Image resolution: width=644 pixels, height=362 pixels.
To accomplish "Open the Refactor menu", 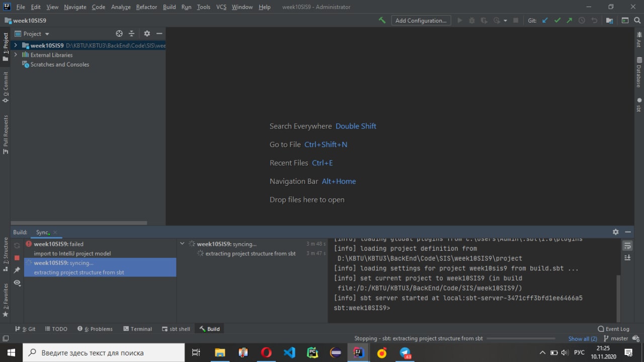I will coord(146,7).
